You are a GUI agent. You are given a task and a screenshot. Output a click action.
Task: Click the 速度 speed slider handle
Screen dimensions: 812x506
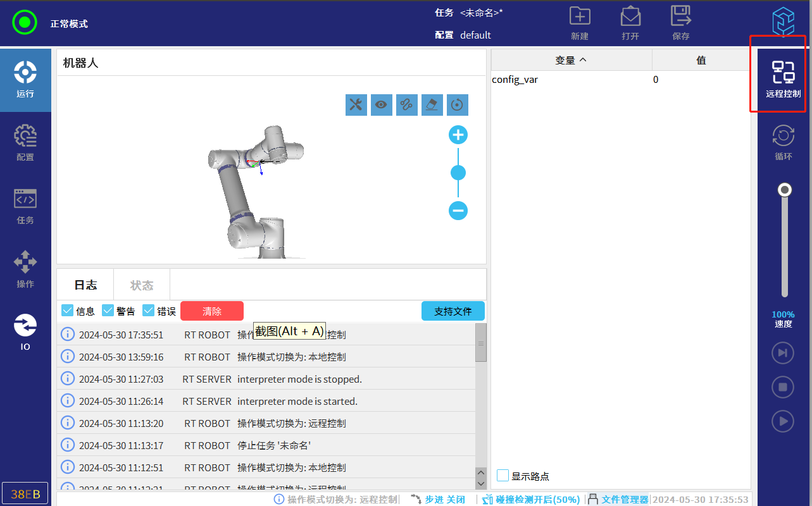[785, 190]
